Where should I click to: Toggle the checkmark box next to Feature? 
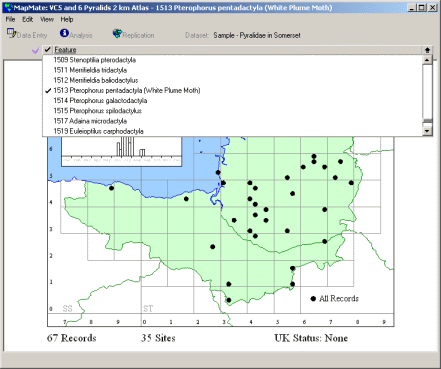coord(48,50)
